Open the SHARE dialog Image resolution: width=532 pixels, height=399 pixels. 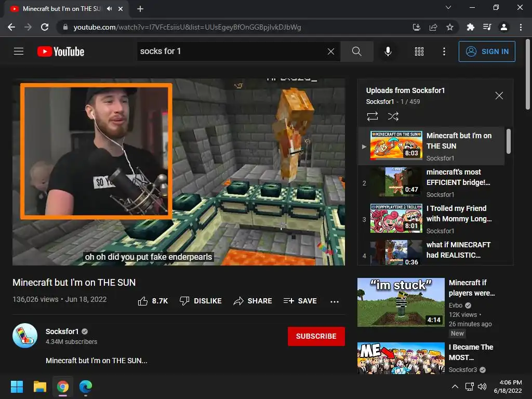253,301
